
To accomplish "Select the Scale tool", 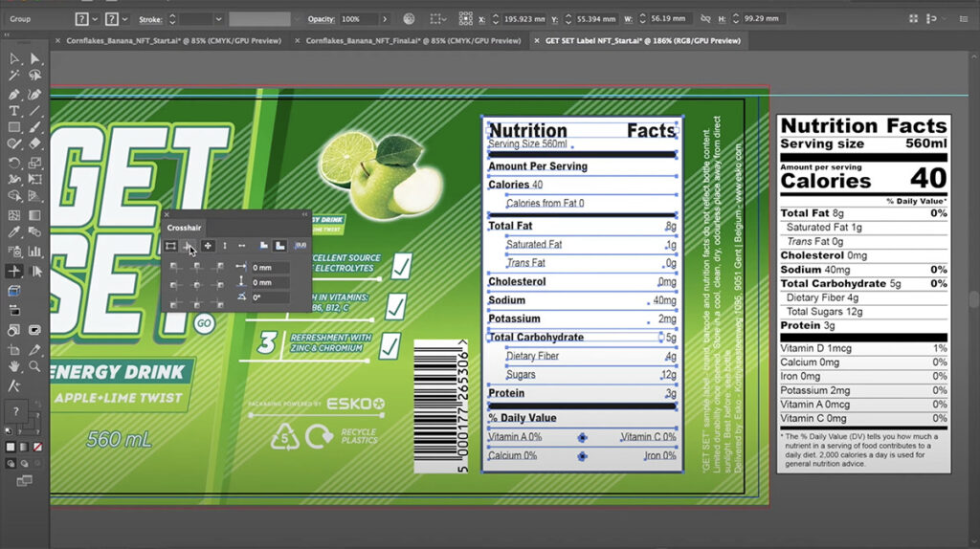I will point(35,163).
